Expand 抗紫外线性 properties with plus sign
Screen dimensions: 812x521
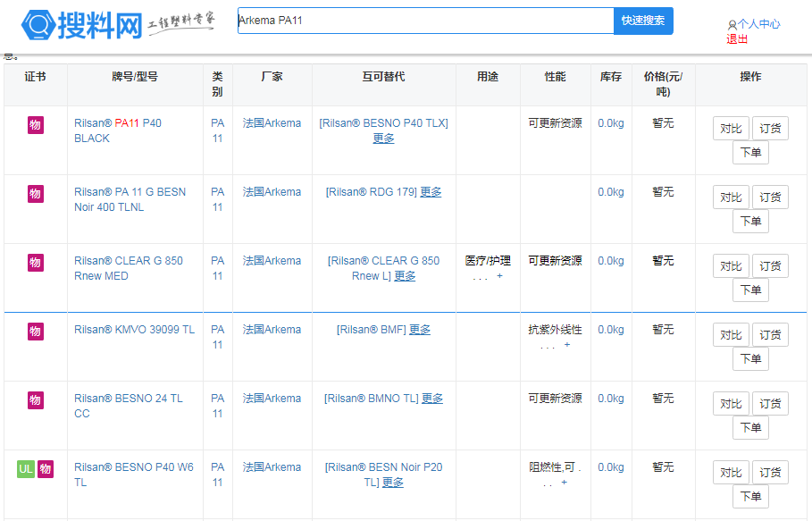point(566,345)
